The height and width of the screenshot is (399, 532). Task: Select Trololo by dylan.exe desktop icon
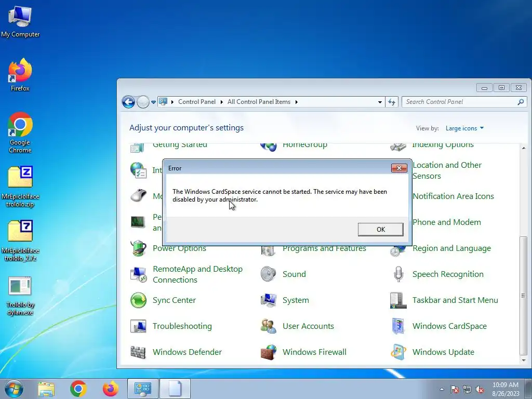[20, 296]
